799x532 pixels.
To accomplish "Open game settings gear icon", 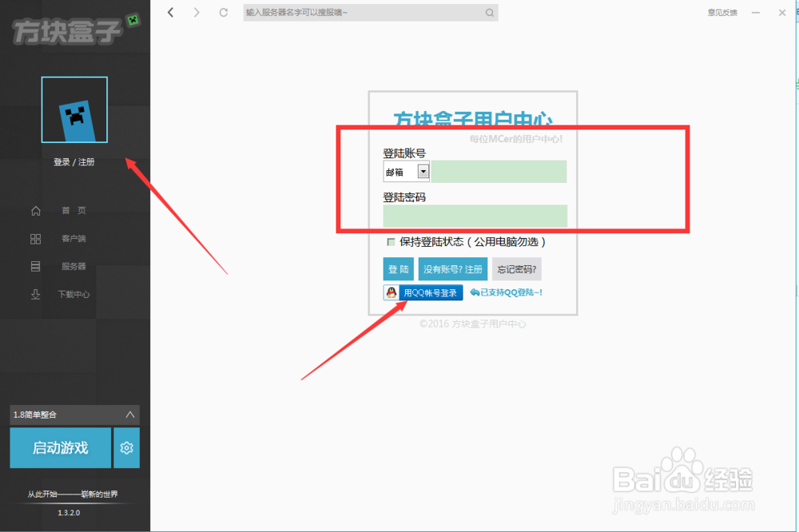I will [x=126, y=447].
